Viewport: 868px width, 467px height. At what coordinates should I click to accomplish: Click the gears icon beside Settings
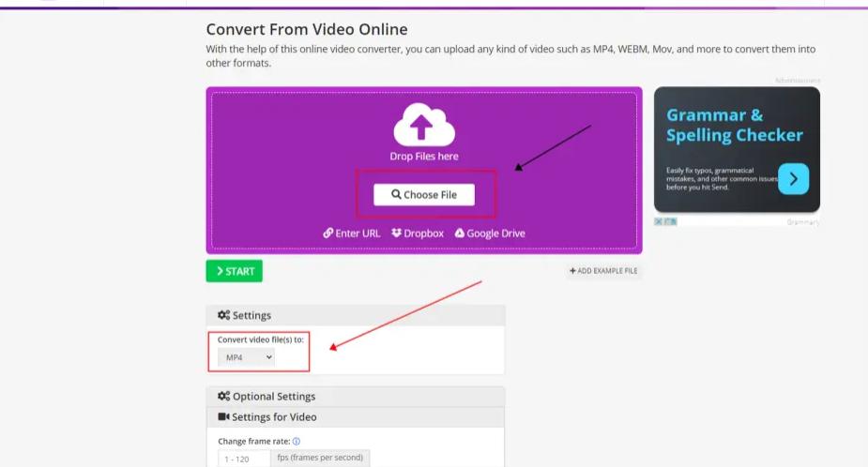223,315
